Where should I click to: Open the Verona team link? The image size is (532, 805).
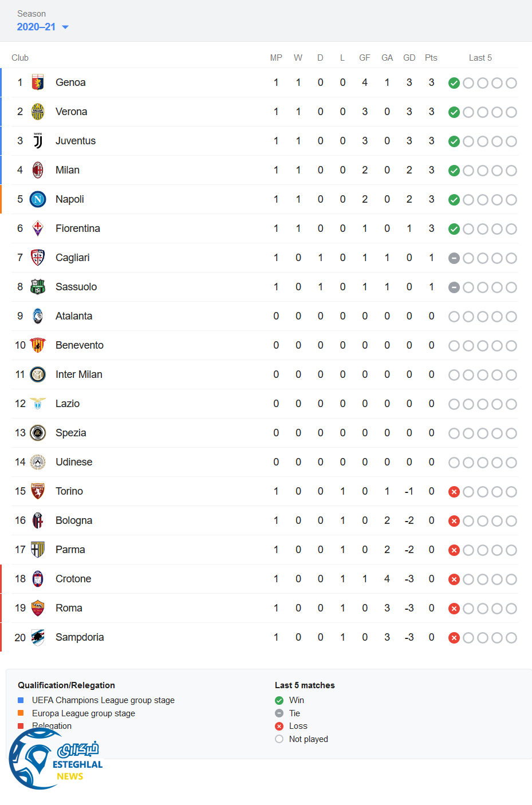[71, 112]
